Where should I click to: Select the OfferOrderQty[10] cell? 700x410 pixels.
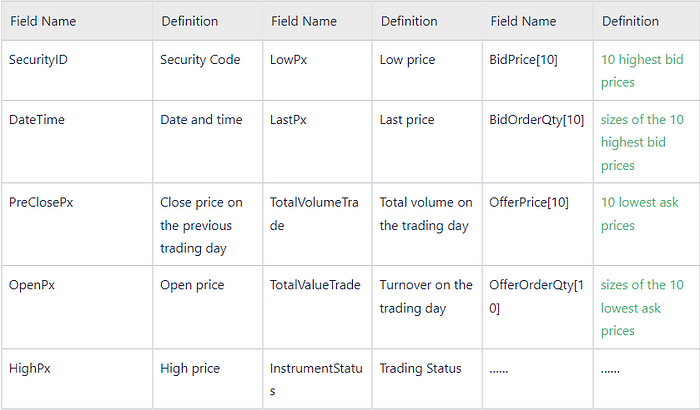538,307
